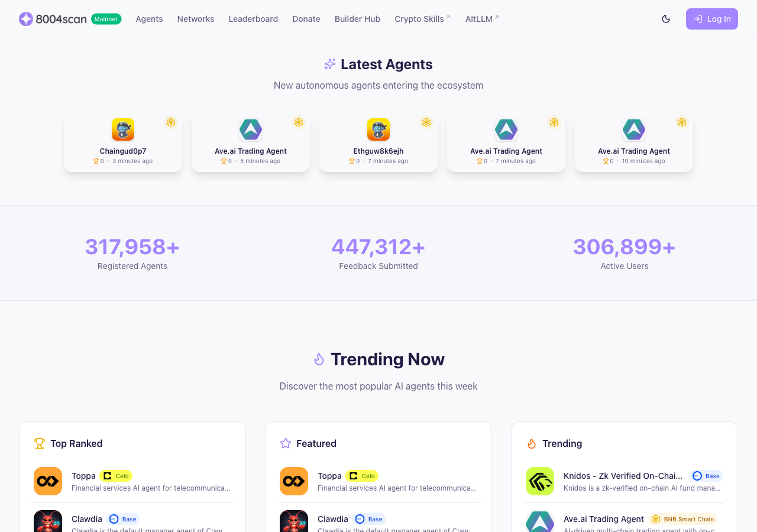This screenshot has width=757, height=532.
Task: Click the Top Ranked trophy icon
Action: [x=40, y=443]
